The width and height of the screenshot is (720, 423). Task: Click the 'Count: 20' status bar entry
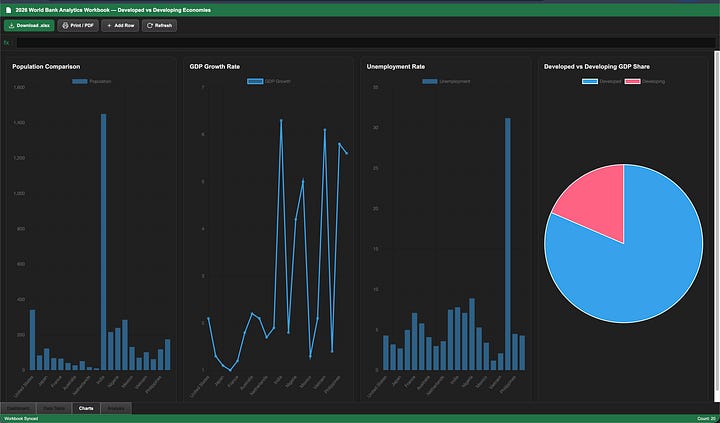tap(706, 419)
